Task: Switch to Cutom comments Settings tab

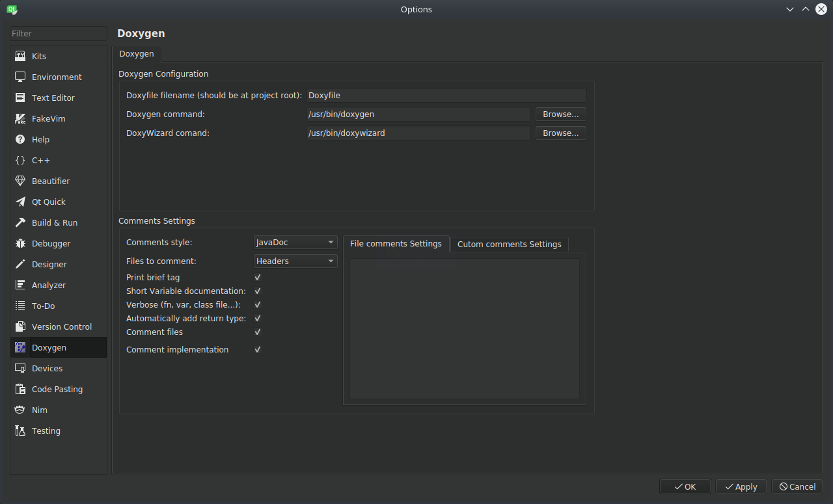Action: point(509,245)
